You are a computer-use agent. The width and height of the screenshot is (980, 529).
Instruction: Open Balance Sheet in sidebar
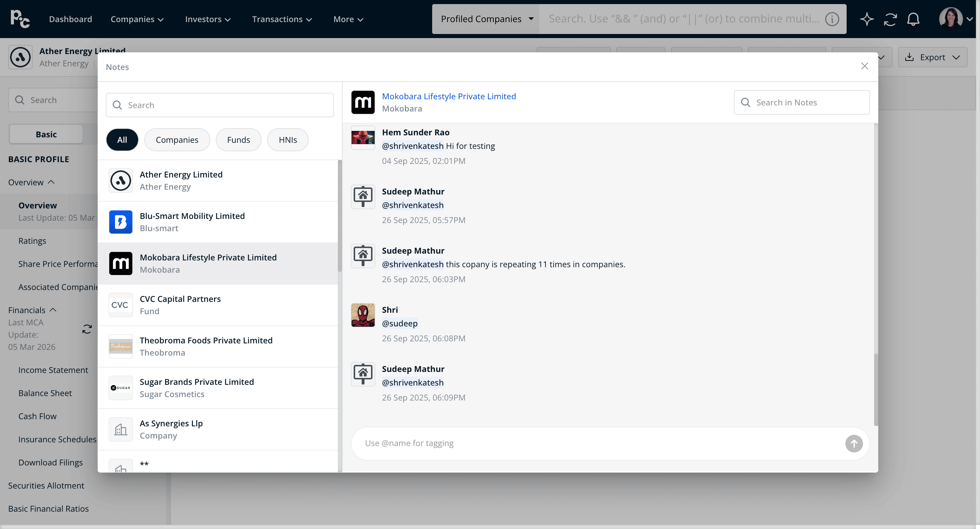(45, 393)
